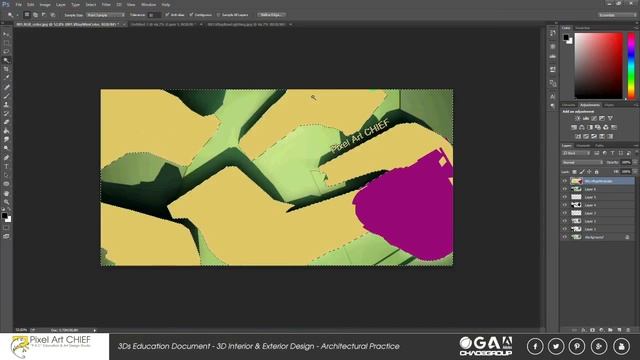The image size is (640, 360).
Task: Switch to the Swatches tab
Action: [582, 28]
